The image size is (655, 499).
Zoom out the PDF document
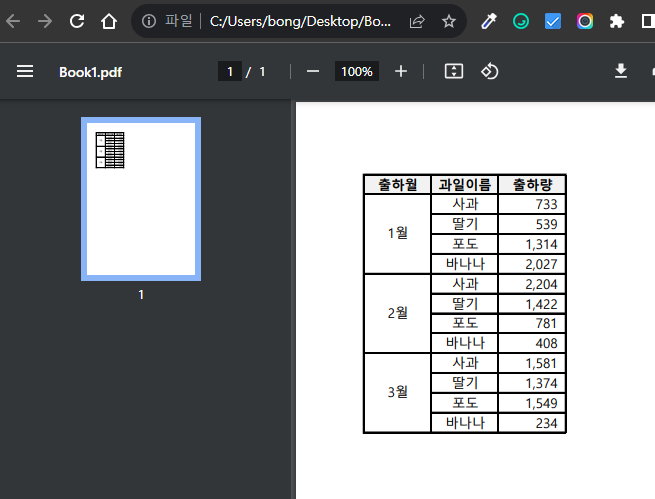point(313,71)
